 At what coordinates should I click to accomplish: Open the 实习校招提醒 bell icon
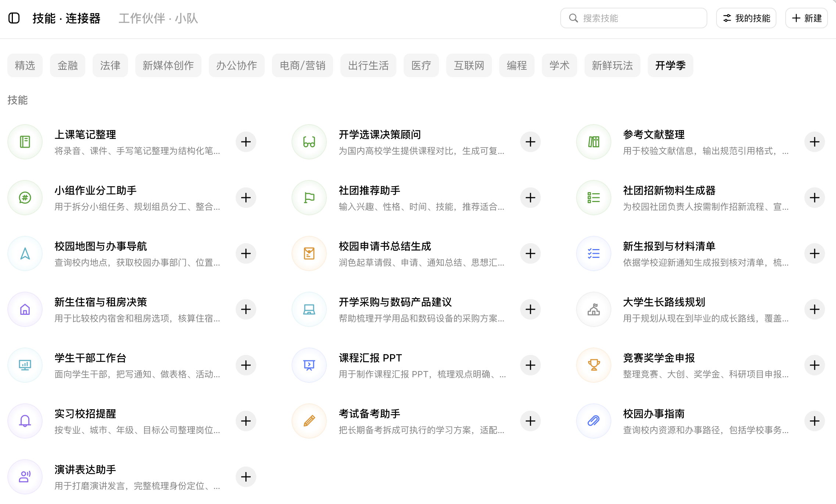[x=25, y=421]
